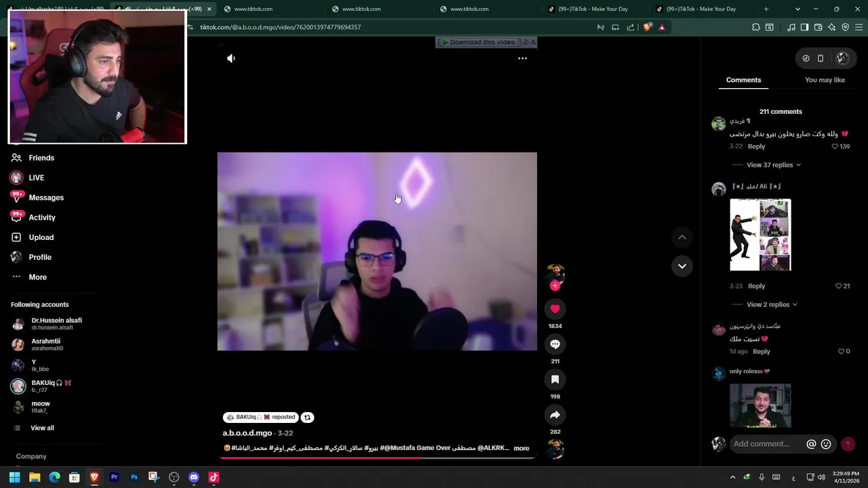The height and width of the screenshot is (488, 868).
Task: Switch to the You may like tab
Action: point(825,80)
